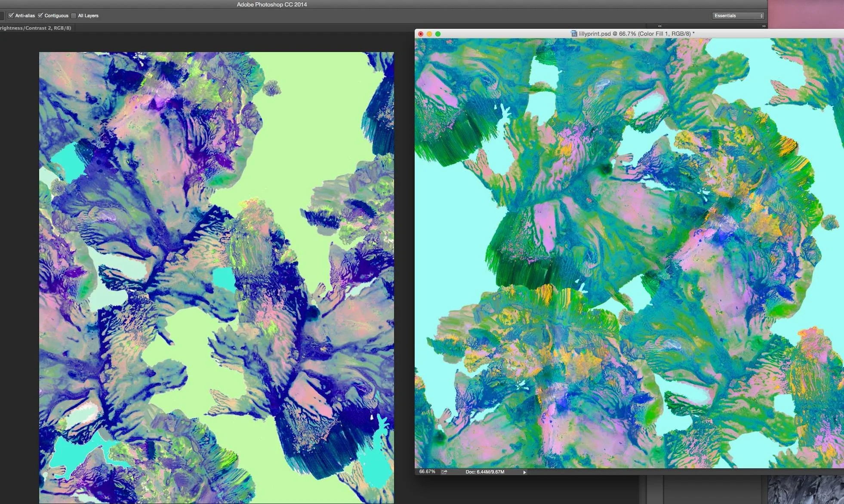Image resolution: width=844 pixels, height=504 pixels.
Task: Click the Adobe Photoshop CC 2014 title bar
Action: click(x=272, y=4)
